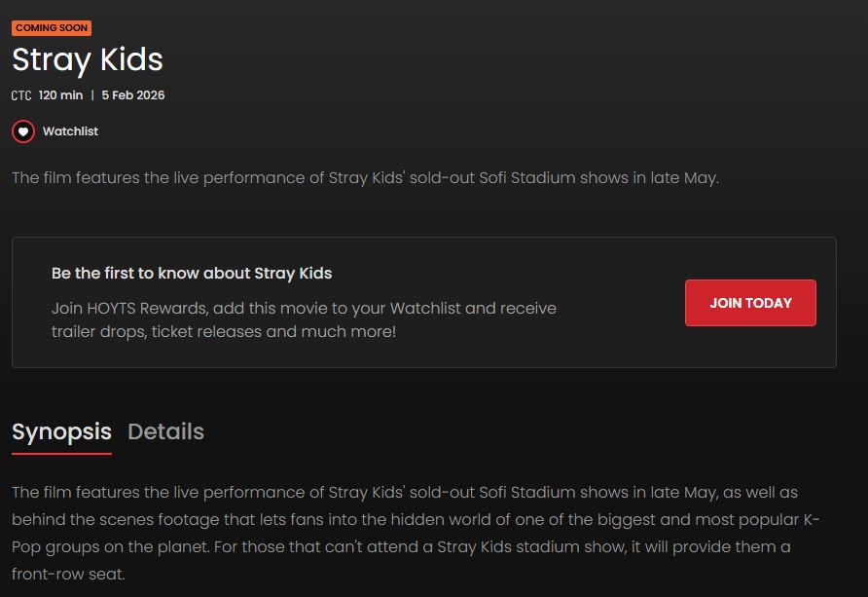Image resolution: width=868 pixels, height=597 pixels.
Task: Click the 120 min runtime text
Action: pos(60,95)
